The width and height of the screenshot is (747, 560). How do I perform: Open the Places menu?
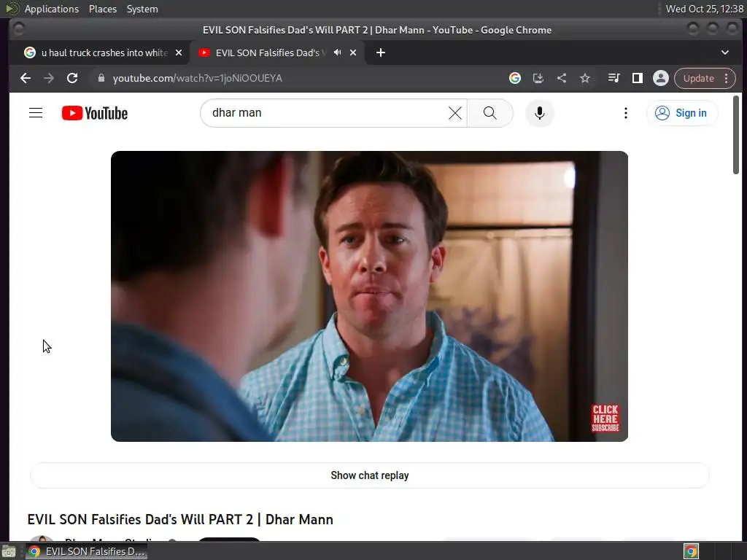point(103,9)
